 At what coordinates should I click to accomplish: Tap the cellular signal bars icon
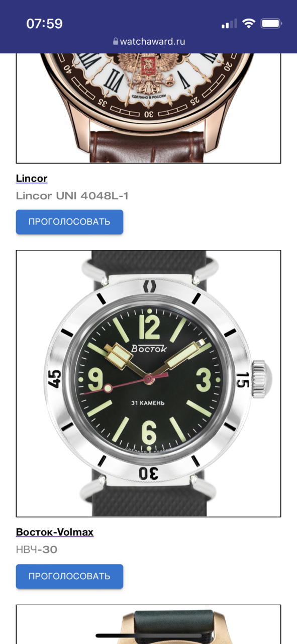coord(229,24)
